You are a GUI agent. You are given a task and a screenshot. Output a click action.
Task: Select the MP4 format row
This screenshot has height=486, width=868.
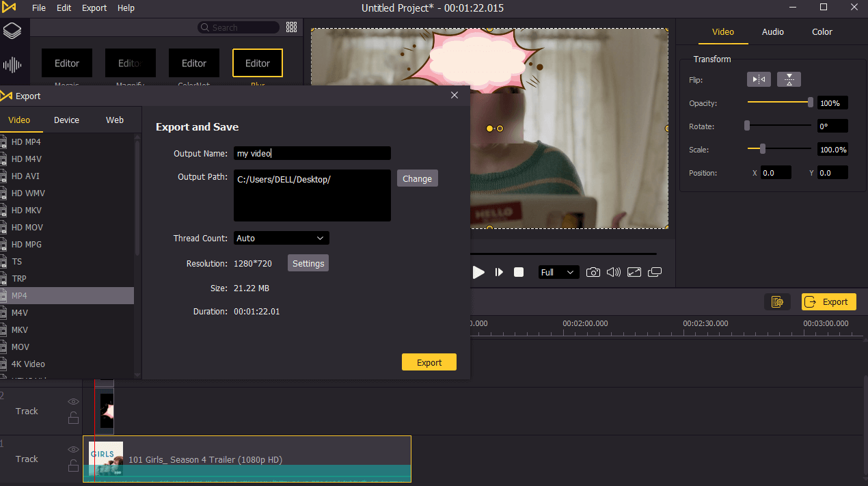click(x=67, y=295)
